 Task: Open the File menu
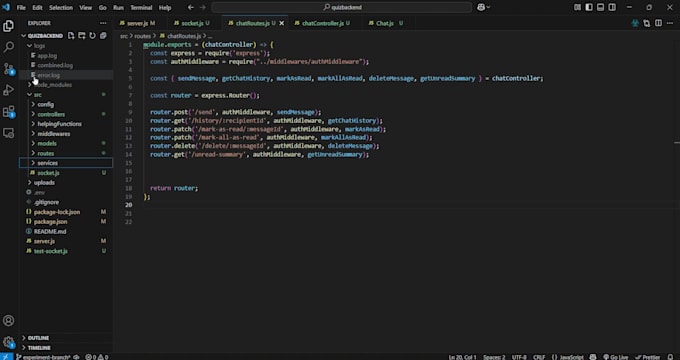point(21,7)
